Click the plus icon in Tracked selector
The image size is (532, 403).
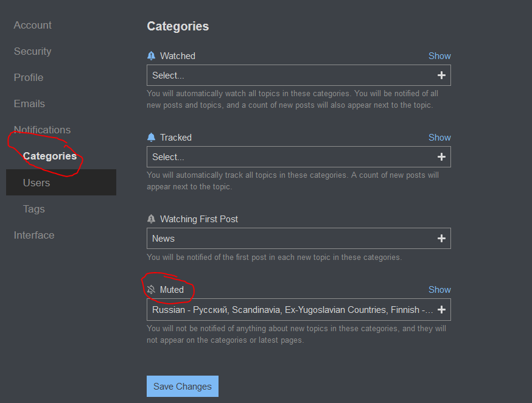(x=441, y=156)
